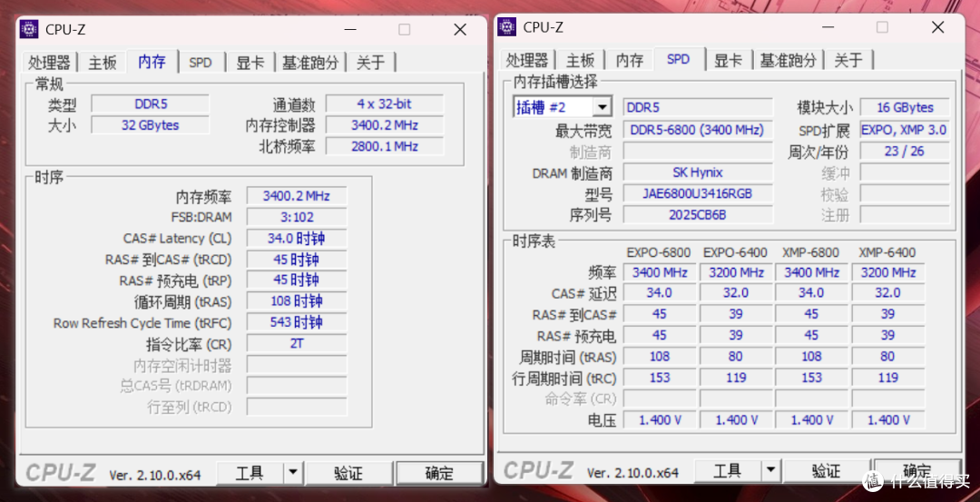Open 内存 tab in right CPU-Z window
This screenshot has height=502, width=980.
[x=630, y=60]
